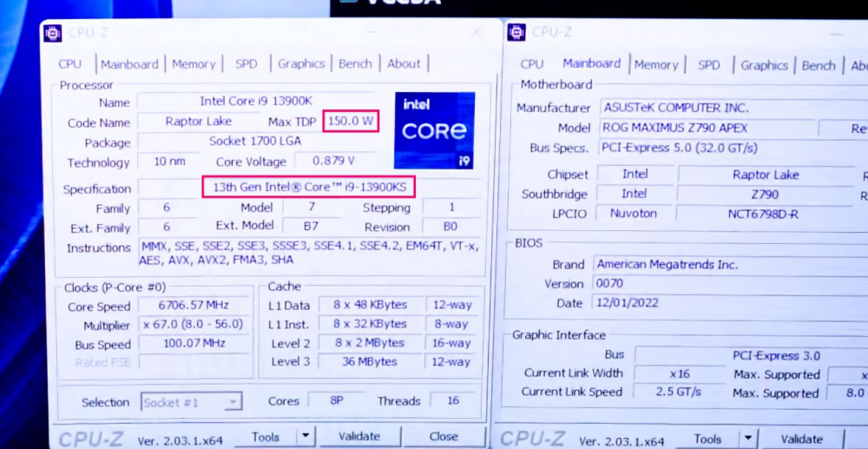Click Validate button in left window
The width and height of the screenshot is (868, 449).
click(x=359, y=436)
